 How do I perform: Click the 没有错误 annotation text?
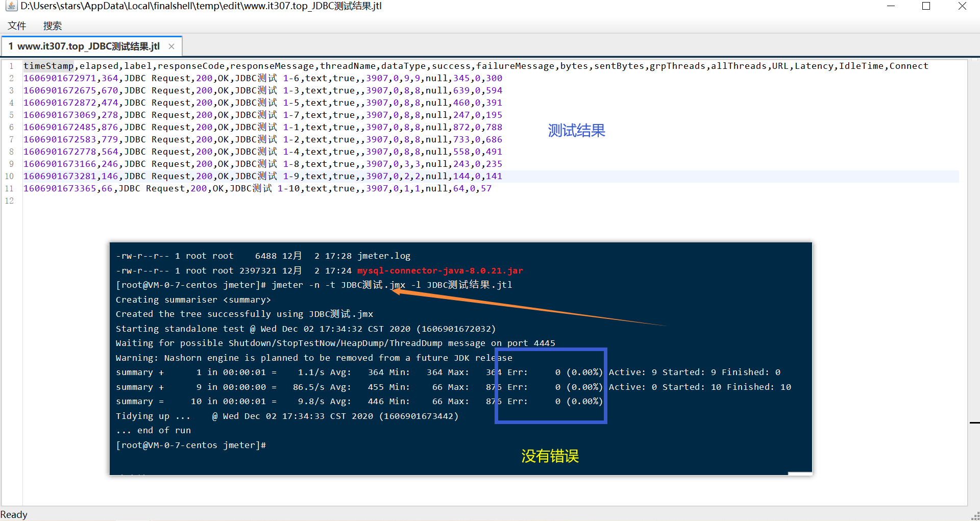point(550,457)
